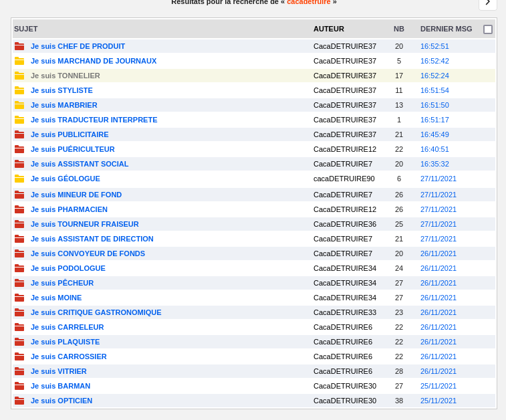Click red folder icon beside Je suis MOINE
The image size is (506, 420).
coord(19,298)
